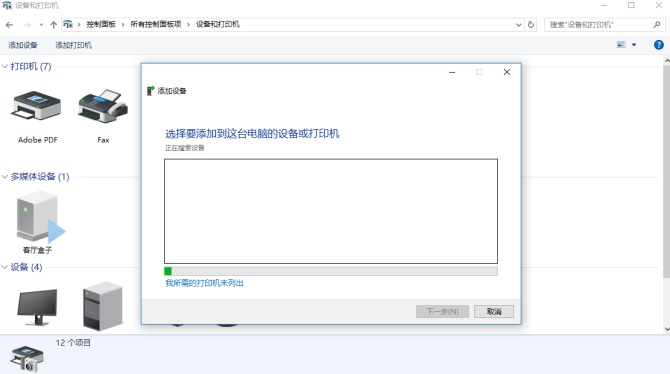Open the recent locations dropdown arrow
670x374 pixels.
click(x=41, y=25)
